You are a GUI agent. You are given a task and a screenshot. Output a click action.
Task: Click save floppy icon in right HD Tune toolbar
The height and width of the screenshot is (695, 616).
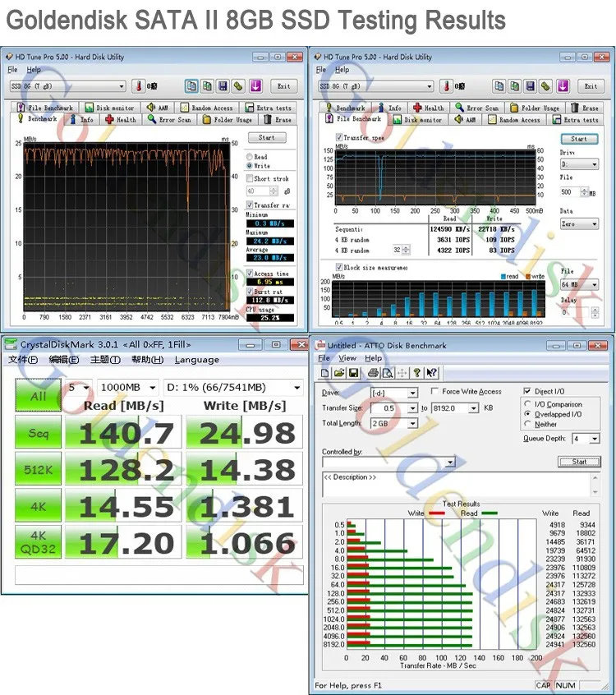pos(530,86)
